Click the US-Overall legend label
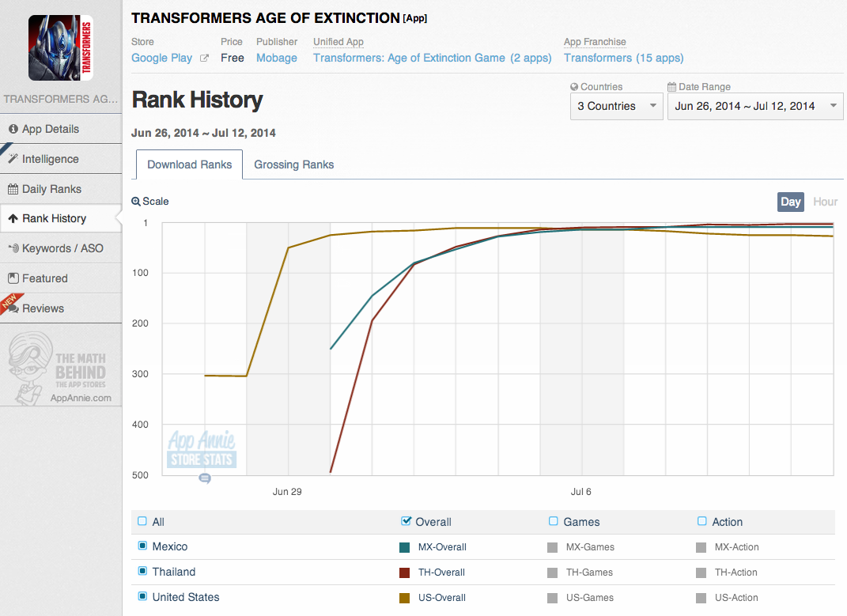This screenshot has height=616, width=847. (x=442, y=598)
